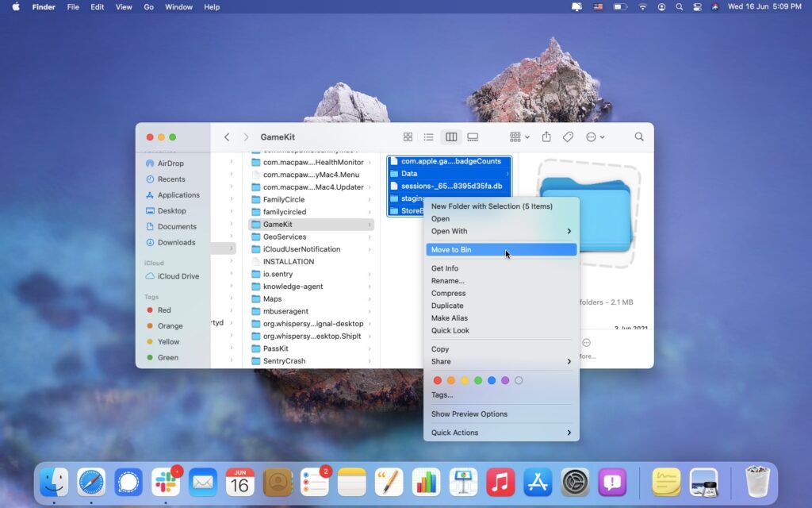Open the Go menu in the menu bar
812x508 pixels.
coord(148,6)
